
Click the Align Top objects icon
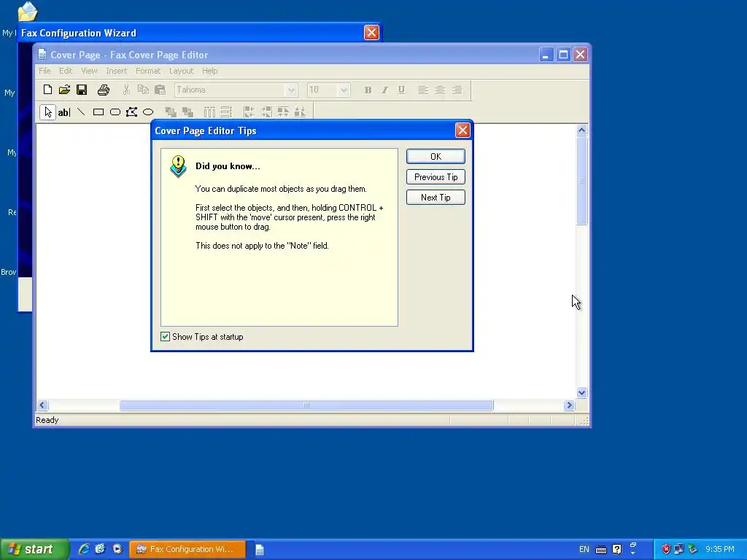(x=283, y=112)
